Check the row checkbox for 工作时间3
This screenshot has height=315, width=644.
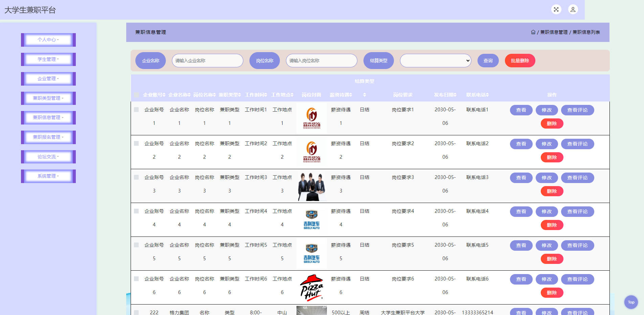(x=136, y=177)
